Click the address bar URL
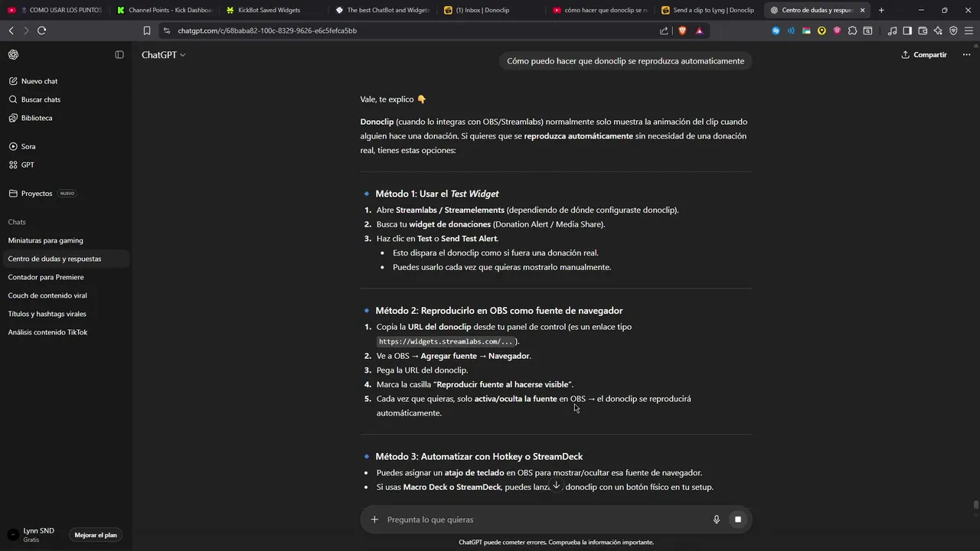 pyautogui.click(x=267, y=31)
